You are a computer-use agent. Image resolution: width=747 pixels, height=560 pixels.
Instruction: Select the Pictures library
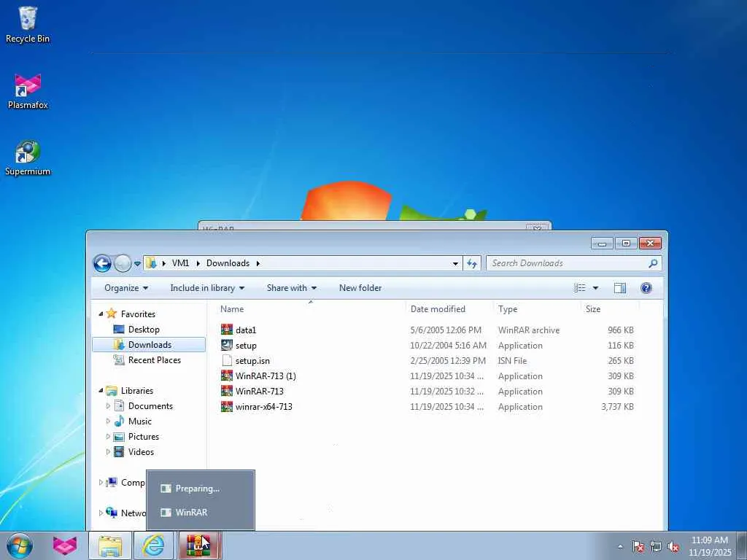pyautogui.click(x=144, y=437)
